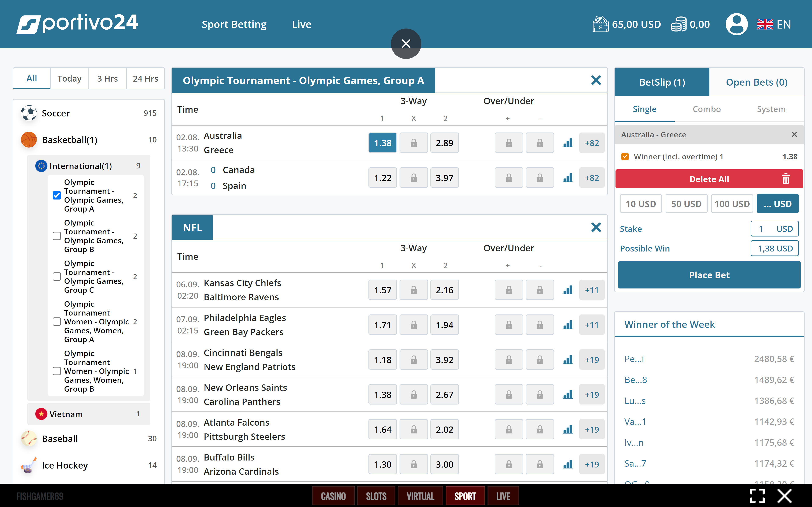This screenshot has width=812, height=507.
Task: Click trash icon on Delete All
Action: click(x=786, y=179)
